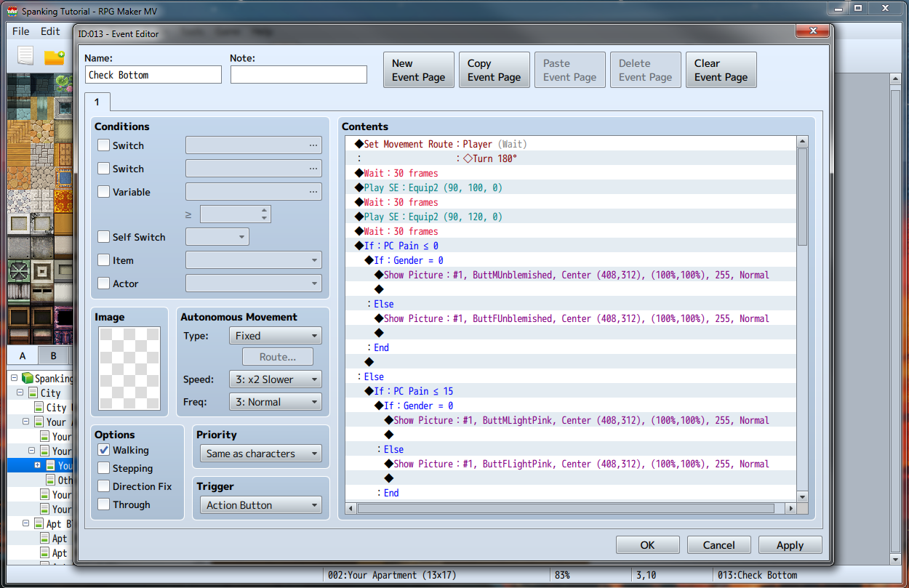Viewport: 909px width, 588px height.
Task: Open the Actor condition dropdown
Action: (x=254, y=283)
